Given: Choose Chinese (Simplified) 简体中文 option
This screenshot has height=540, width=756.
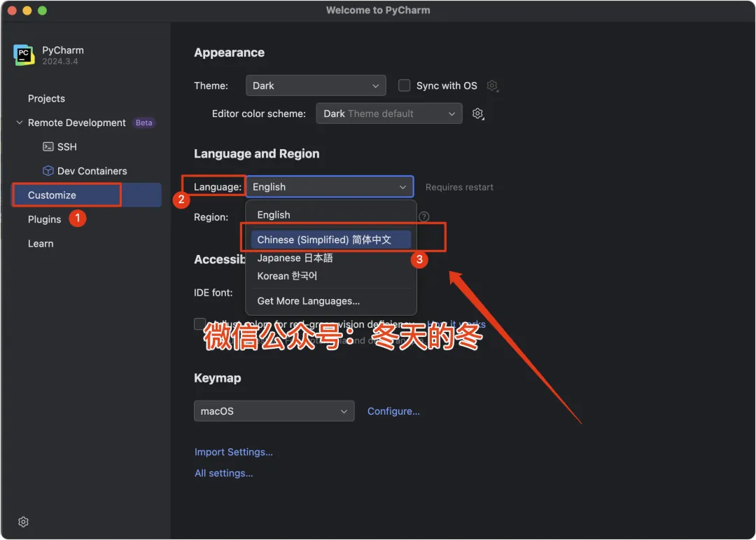Looking at the screenshot, I should pyautogui.click(x=330, y=240).
